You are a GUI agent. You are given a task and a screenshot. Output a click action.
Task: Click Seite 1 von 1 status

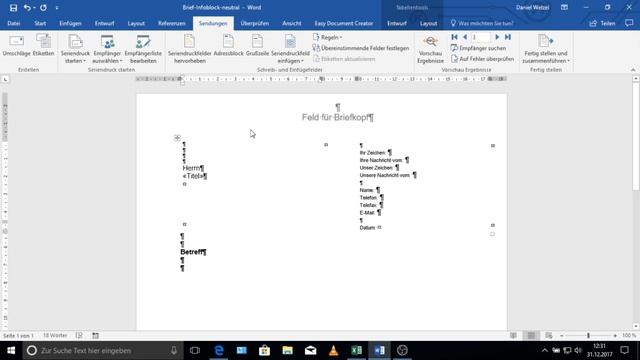point(18,336)
